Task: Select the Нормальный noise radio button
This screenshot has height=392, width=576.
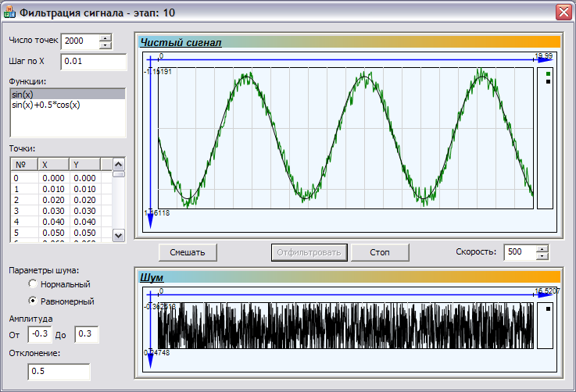Action: [33, 283]
